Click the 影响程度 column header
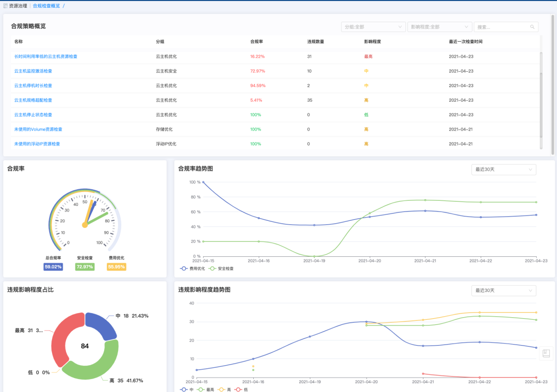This screenshot has width=557, height=392. click(x=372, y=42)
